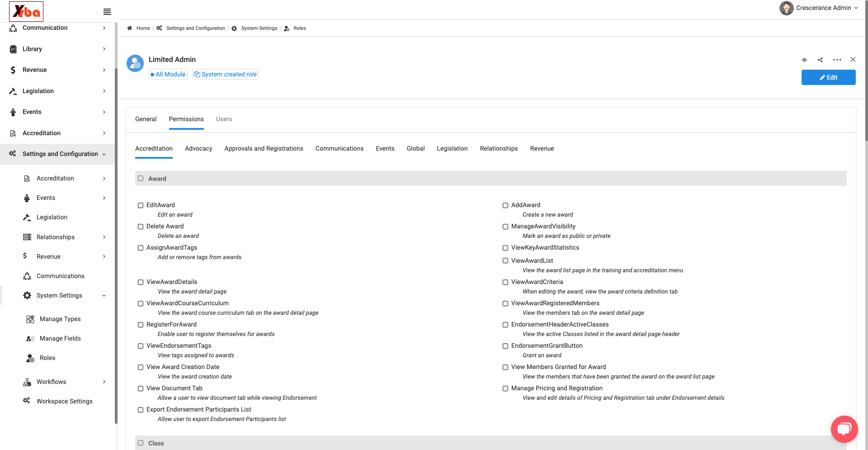Expand the Relationships submenu chevron
868x450 pixels.
point(104,237)
